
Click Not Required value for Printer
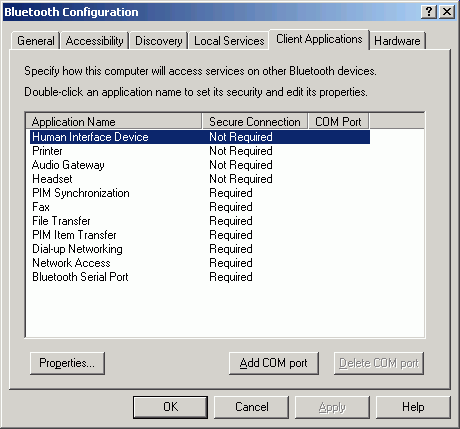(241, 151)
